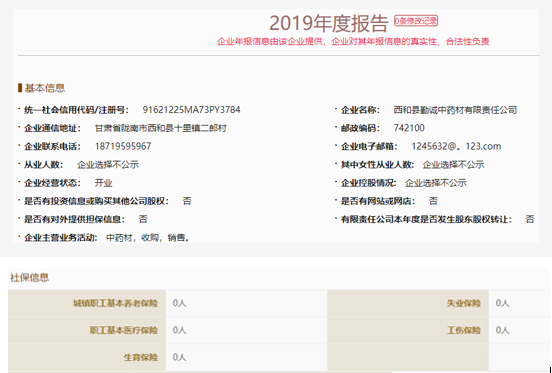Viewport: 552px width, 373px height.
Task: Select 中药材，收购，销售。 business activity text
Action: [x=148, y=238]
